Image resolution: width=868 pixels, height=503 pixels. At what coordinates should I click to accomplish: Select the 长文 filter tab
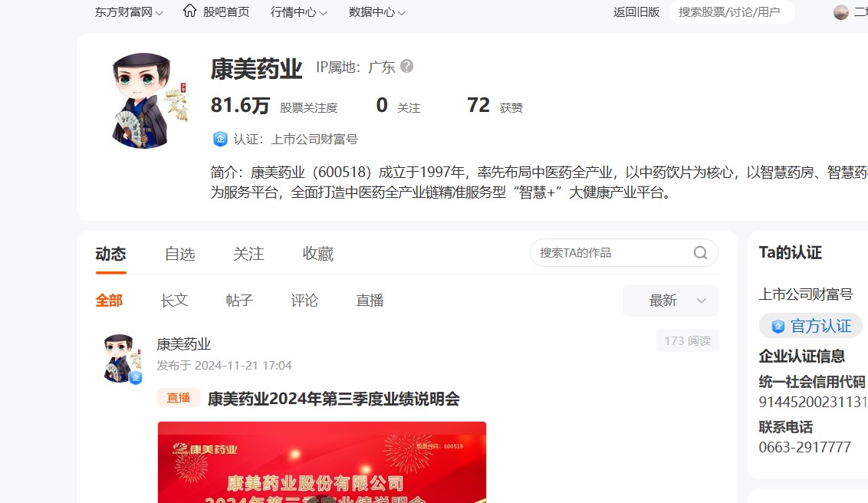pos(174,301)
